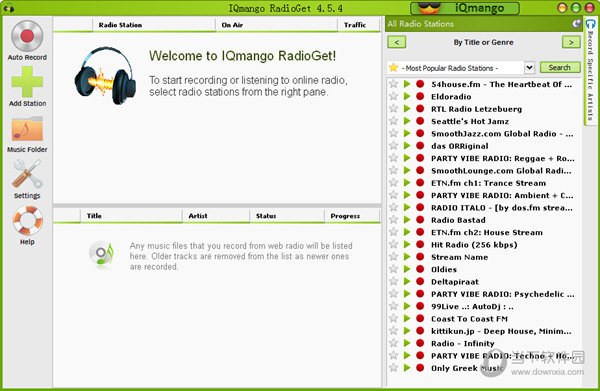This screenshot has height=391, width=600.
Task: Record the Eldoradio station
Action: click(x=420, y=96)
